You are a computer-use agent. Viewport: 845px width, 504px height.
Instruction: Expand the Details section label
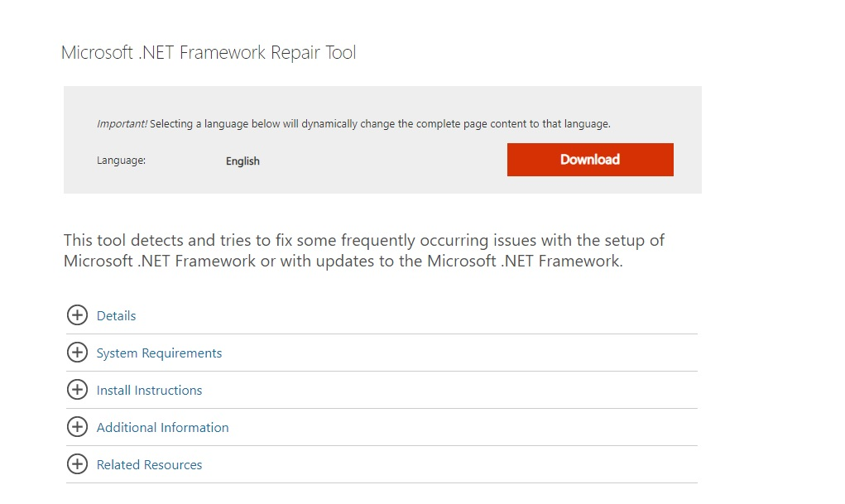pos(116,316)
